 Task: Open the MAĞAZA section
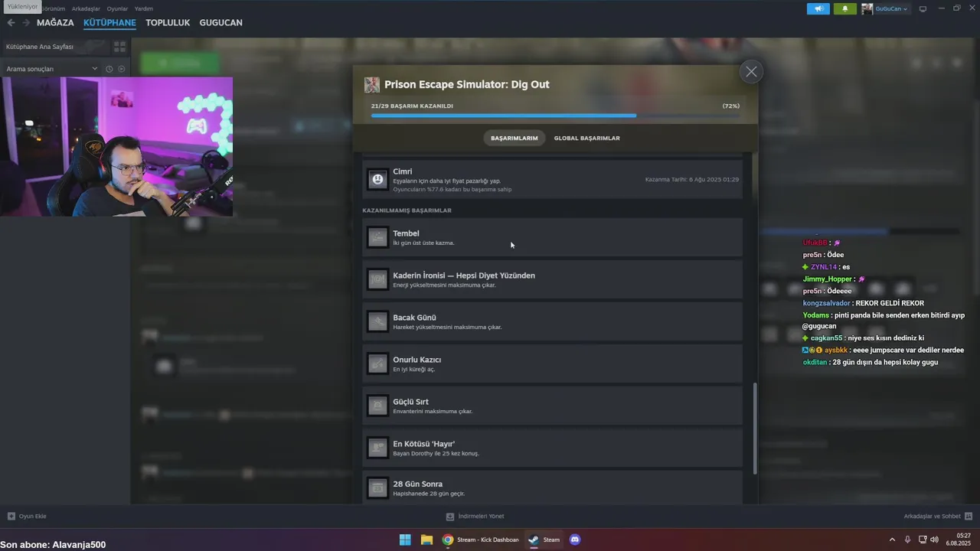point(55,23)
